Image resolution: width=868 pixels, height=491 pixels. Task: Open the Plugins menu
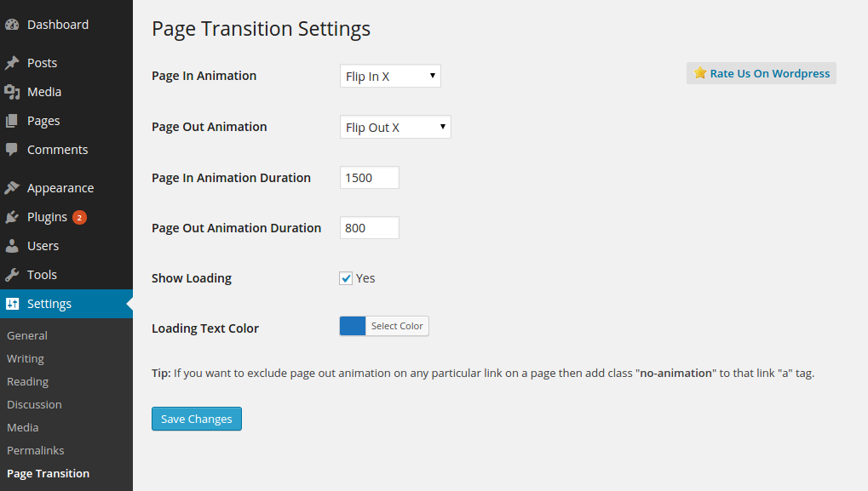66,217
